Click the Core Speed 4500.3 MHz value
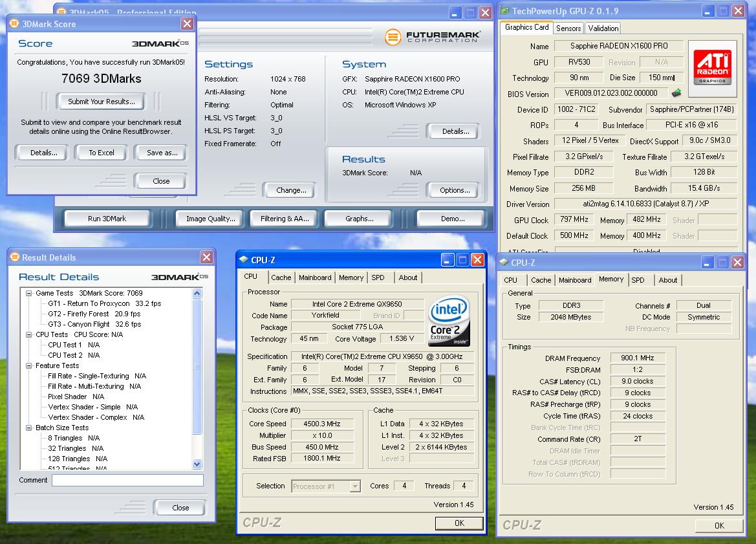Viewport: 756px width, 544px height. point(321,424)
